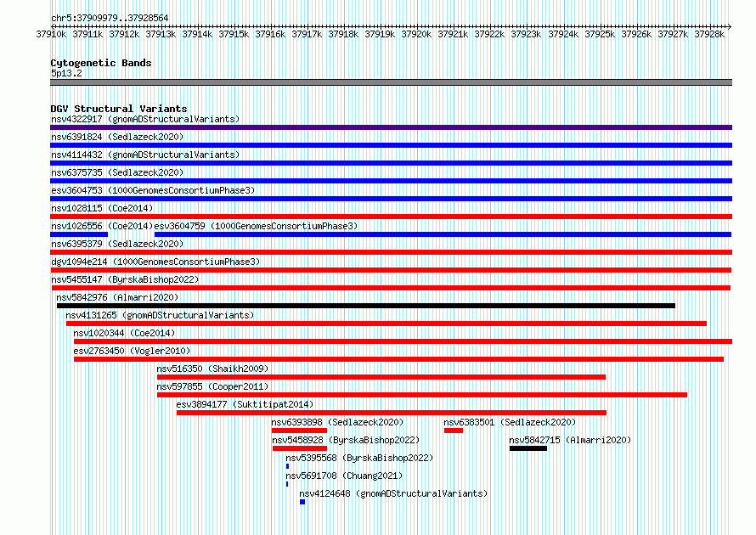This screenshot has width=756, height=535.
Task: Open the esv2763450 (Vogler2010) label
Action: 132,351
